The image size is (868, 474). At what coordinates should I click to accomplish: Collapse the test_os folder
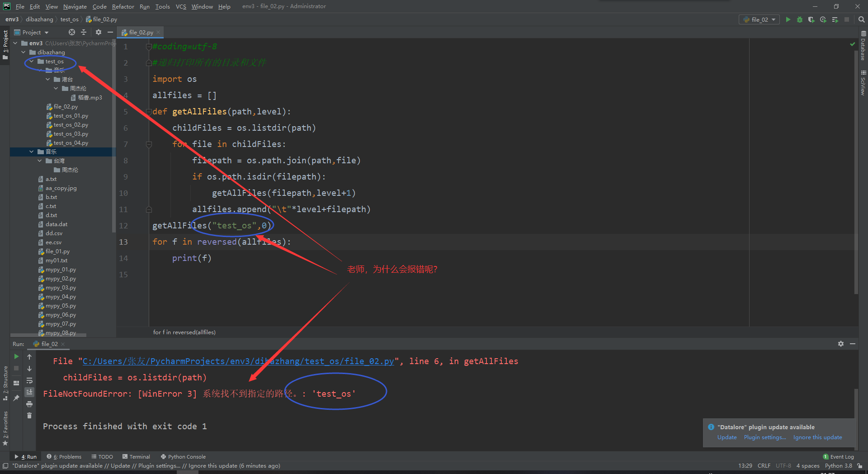[x=32, y=61]
